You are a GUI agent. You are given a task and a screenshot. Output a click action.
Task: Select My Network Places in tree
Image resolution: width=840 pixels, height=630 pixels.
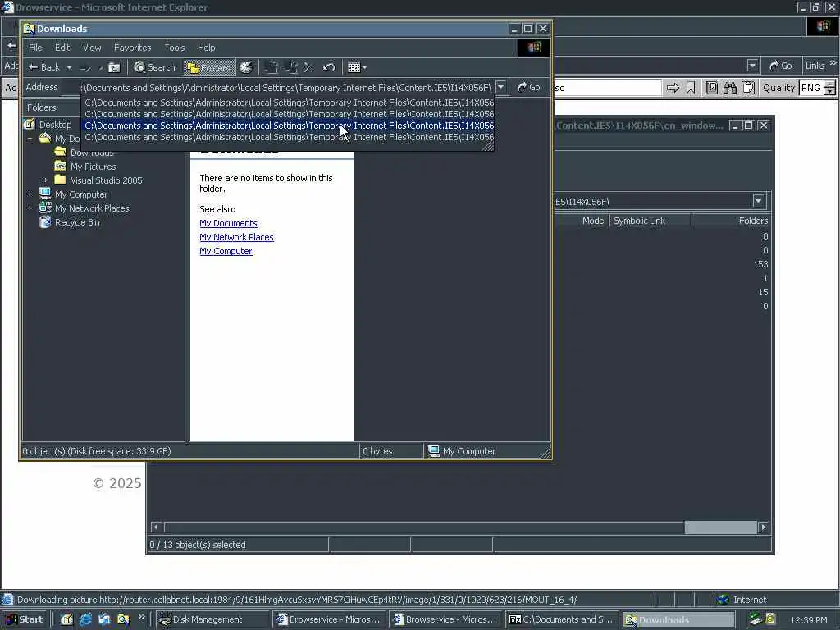92,208
